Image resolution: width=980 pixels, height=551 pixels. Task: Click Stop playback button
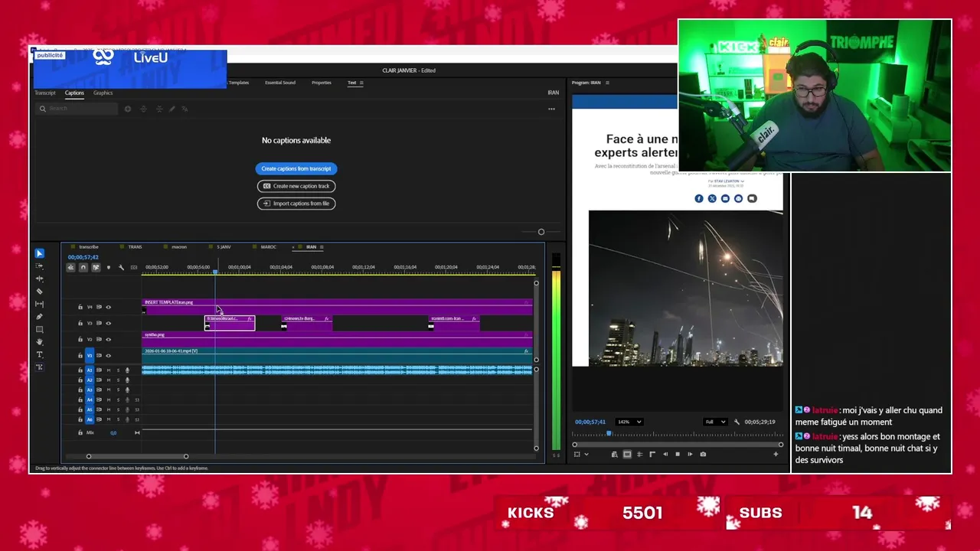pyautogui.click(x=678, y=454)
